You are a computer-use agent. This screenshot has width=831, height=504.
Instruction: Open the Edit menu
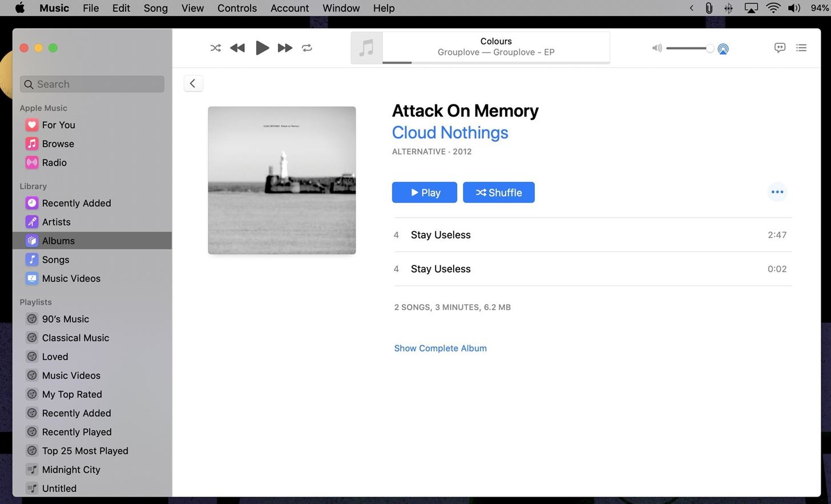(x=121, y=8)
